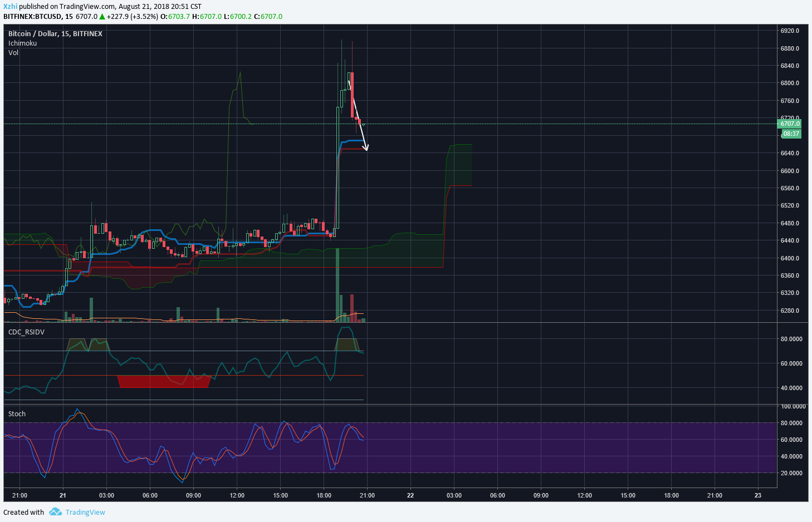Click the Bitcoin / Dollar, 15, BITFINEX chart title

[x=55, y=34]
